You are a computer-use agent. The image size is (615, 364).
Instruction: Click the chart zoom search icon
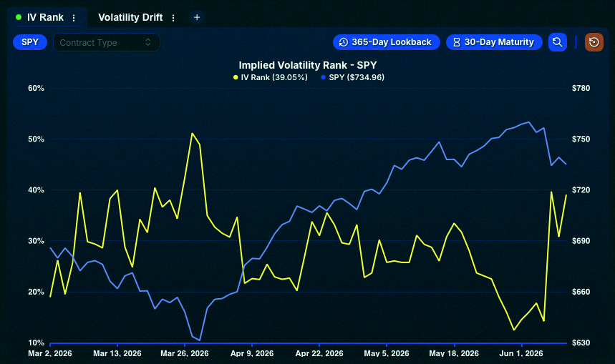tap(557, 42)
